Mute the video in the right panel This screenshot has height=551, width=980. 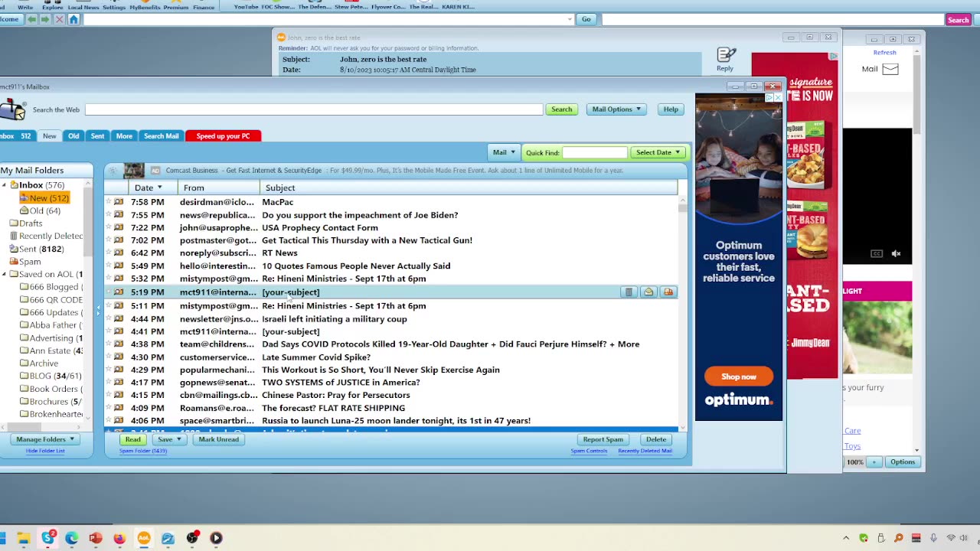click(x=896, y=253)
